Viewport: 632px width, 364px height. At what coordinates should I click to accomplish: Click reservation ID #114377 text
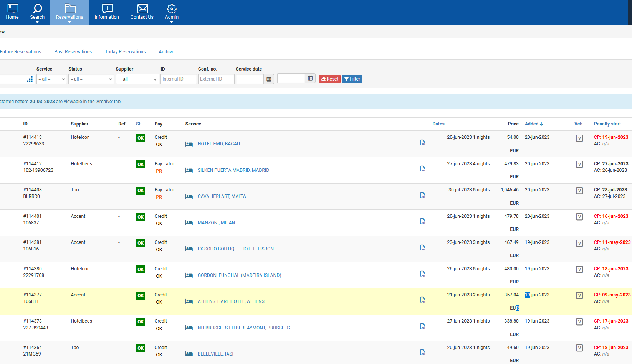[x=33, y=295]
